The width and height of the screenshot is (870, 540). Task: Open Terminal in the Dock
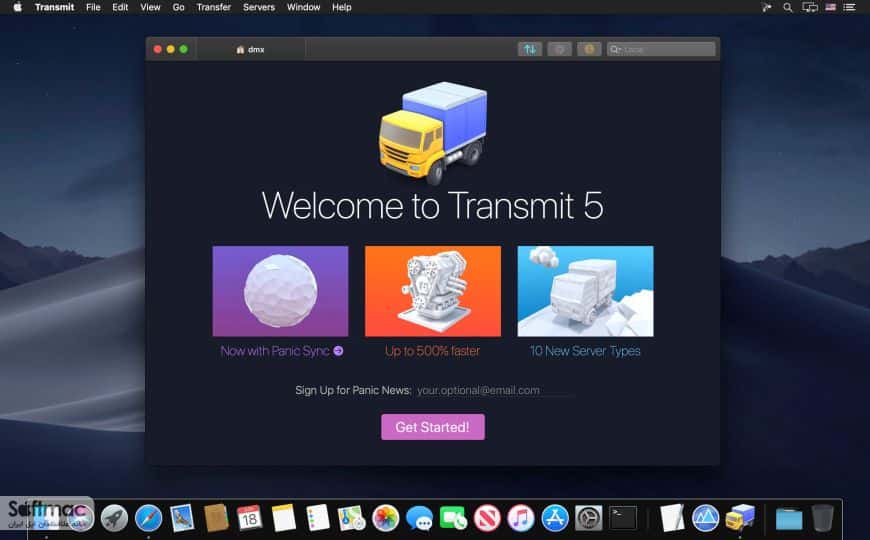(x=623, y=518)
